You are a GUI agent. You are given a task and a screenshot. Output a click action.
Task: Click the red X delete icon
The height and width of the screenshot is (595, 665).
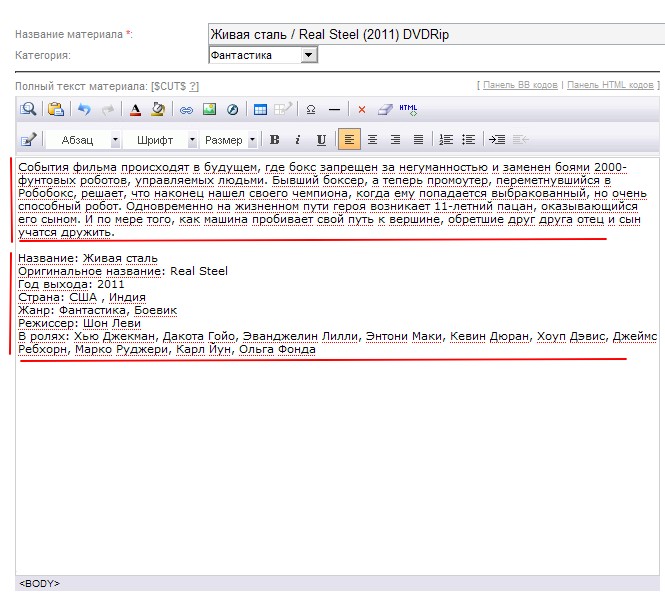tap(362, 110)
